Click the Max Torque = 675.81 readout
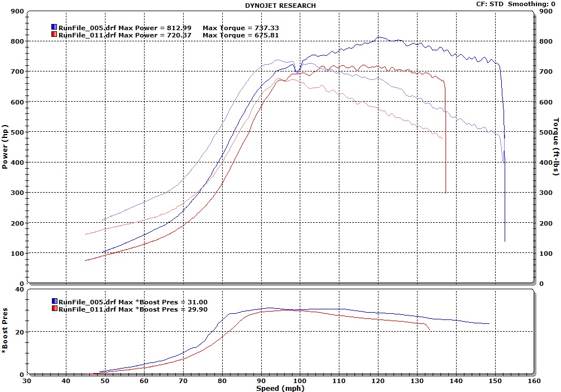The height and width of the screenshot is (392, 561). coord(241,35)
